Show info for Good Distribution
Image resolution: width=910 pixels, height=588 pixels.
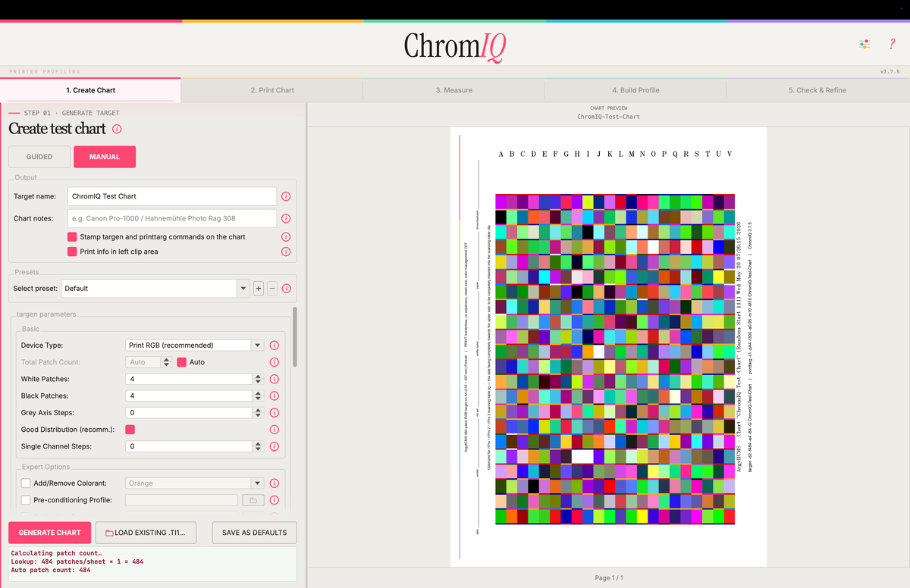pyautogui.click(x=275, y=430)
